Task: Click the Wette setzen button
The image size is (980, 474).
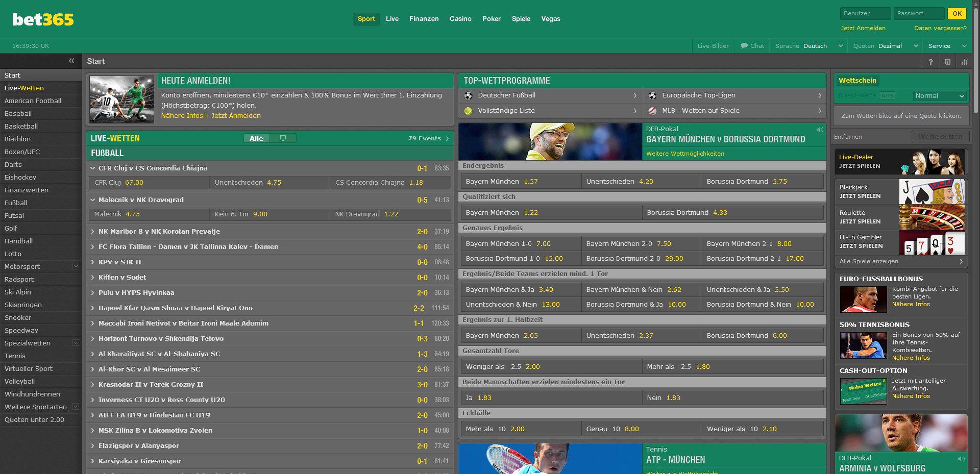Action: click(x=940, y=137)
